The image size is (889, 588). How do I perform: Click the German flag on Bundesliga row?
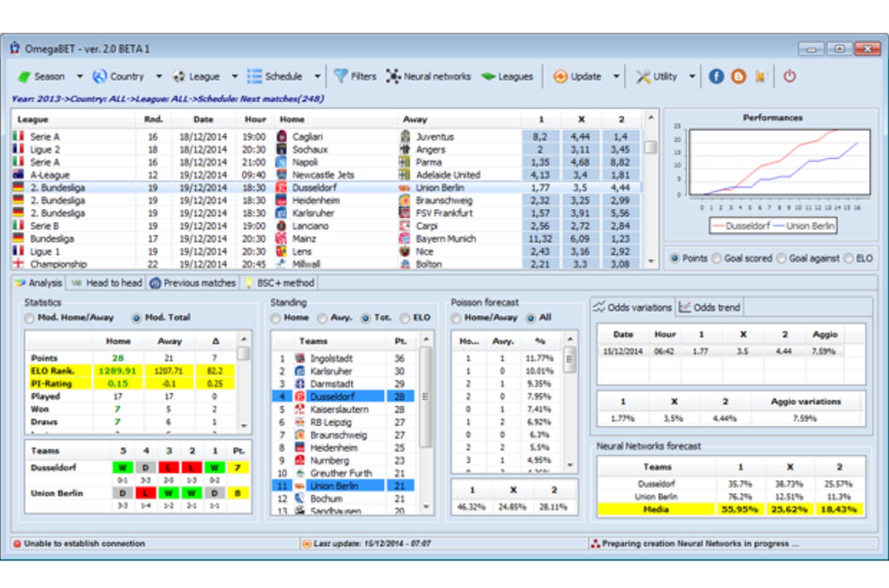coord(18,238)
